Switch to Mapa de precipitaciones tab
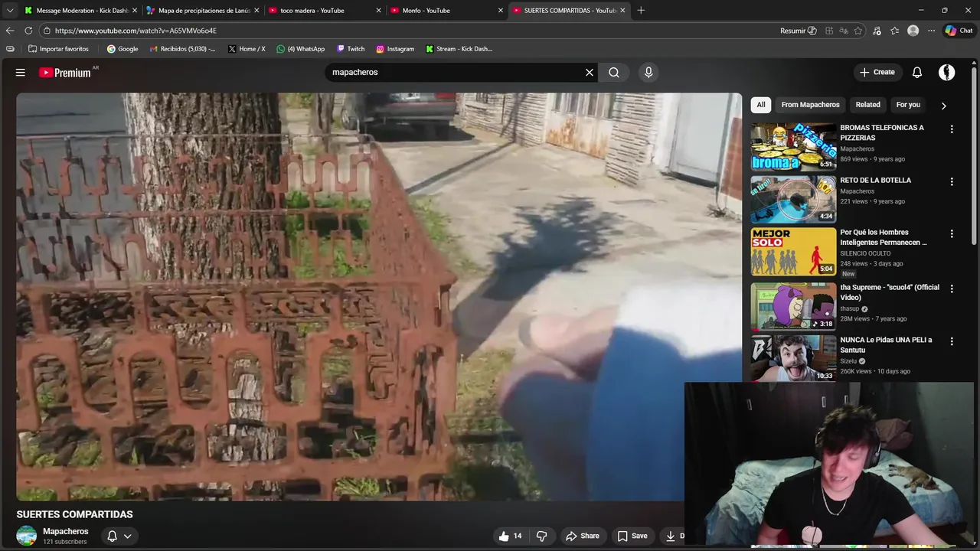The height and width of the screenshot is (551, 980). coord(203,11)
